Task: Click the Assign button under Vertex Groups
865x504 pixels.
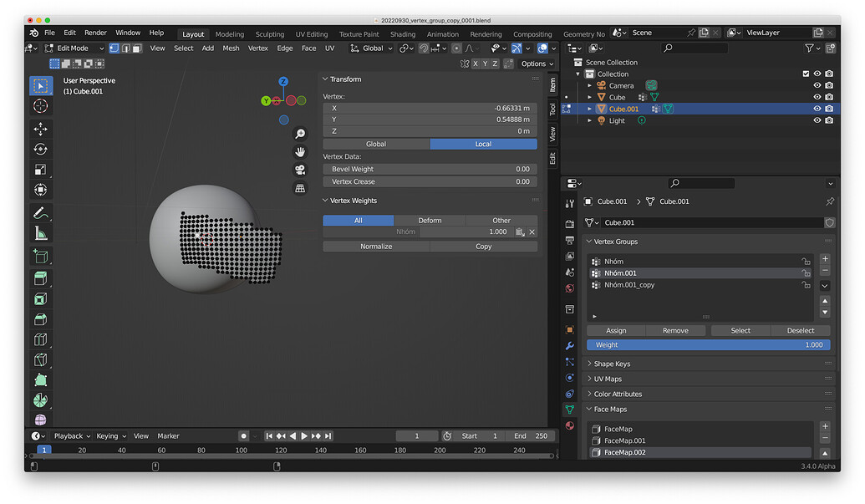Action: point(616,330)
